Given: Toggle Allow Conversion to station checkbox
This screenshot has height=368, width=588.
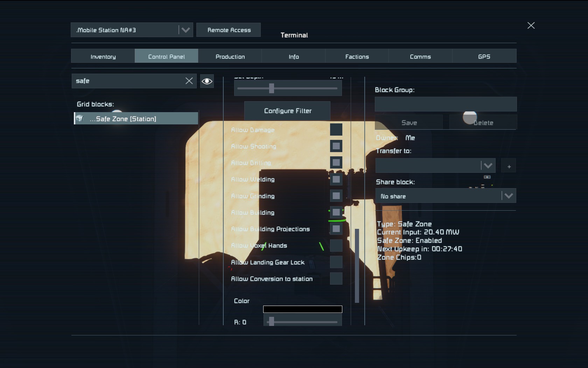Looking at the screenshot, I should click(336, 279).
